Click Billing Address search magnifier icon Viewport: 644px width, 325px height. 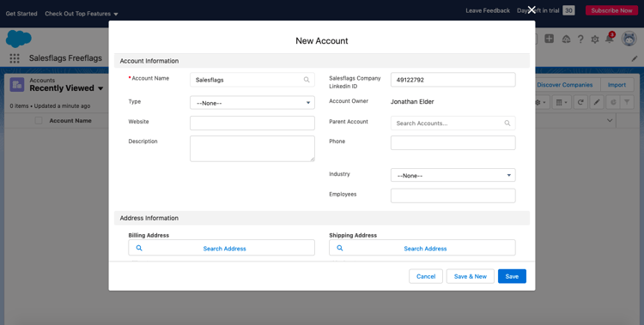(x=139, y=248)
